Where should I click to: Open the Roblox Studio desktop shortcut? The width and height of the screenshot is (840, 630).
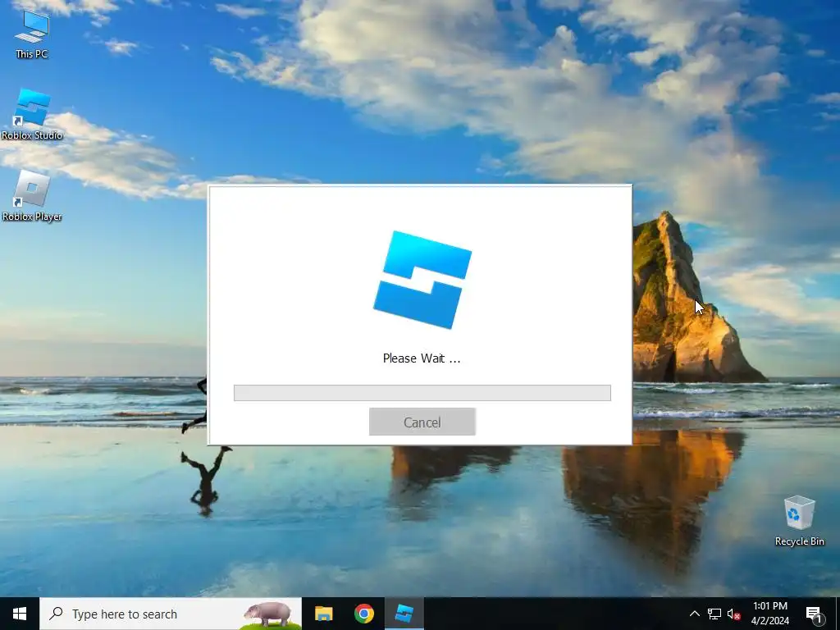click(32, 115)
